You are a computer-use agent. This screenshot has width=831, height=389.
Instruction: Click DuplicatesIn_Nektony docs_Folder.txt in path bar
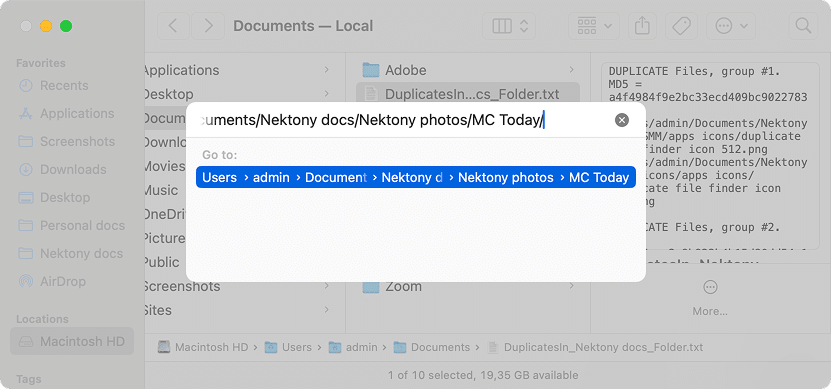coord(596,347)
